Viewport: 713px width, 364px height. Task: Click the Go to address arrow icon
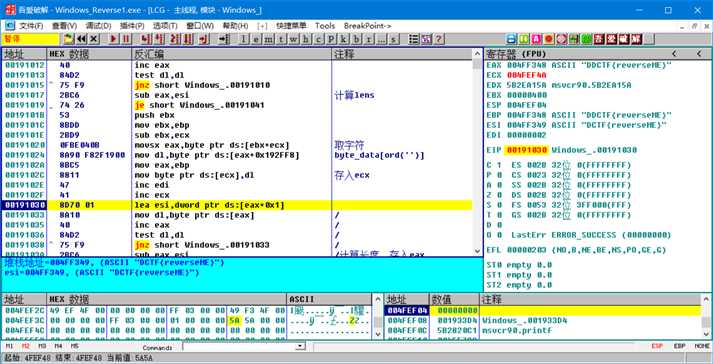(x=224, y=39)
